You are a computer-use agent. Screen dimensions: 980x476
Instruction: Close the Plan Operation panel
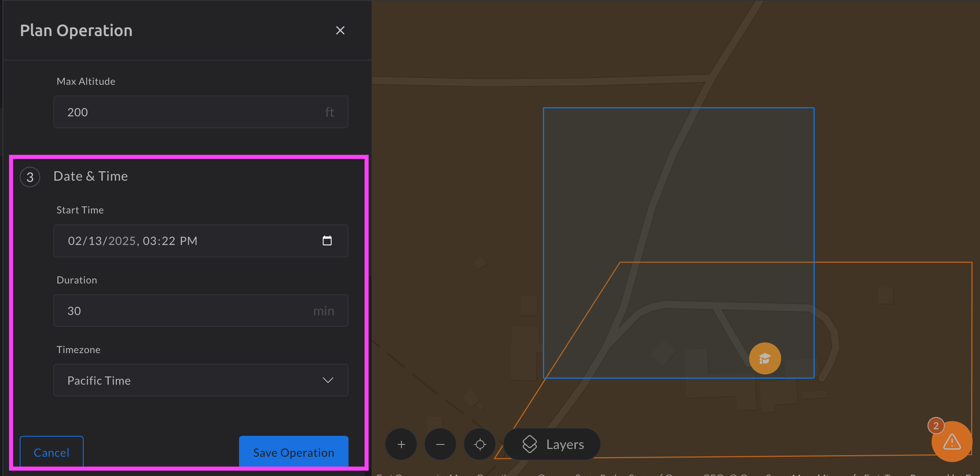point(340,30)
